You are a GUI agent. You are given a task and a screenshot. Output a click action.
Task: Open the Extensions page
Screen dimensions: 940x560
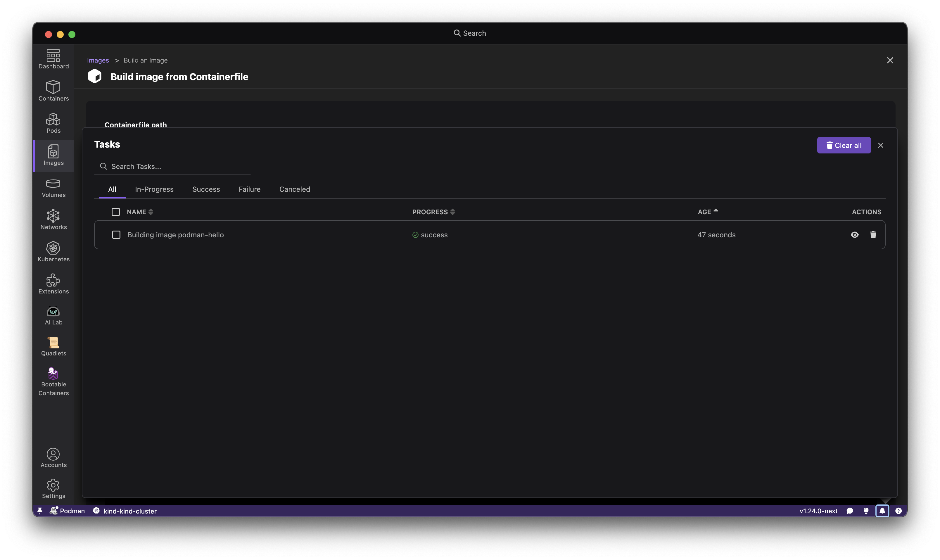coord(53,284)
